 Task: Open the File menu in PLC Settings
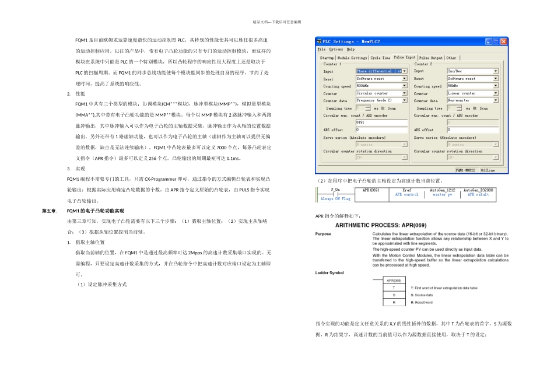click(x=321, y=50)
